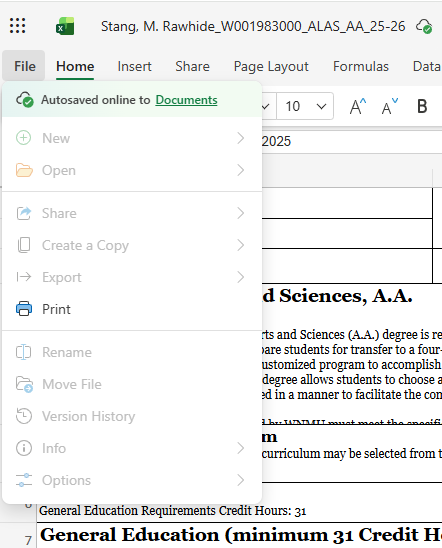
Task: Click the Rename text cursor icon
Action: pyautogui.click(x=23, y=352)
